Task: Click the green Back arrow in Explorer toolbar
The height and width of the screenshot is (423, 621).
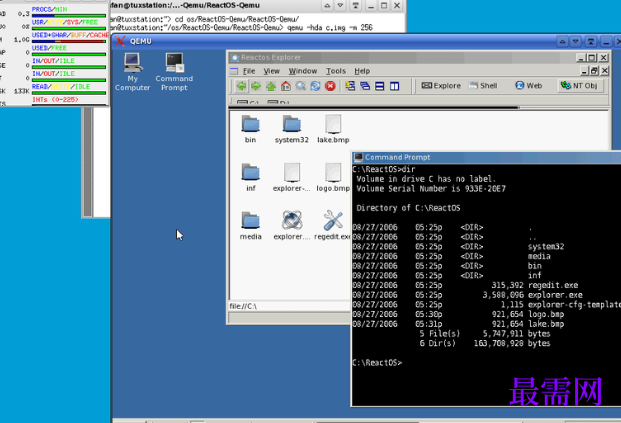Action: coord(241,86)
